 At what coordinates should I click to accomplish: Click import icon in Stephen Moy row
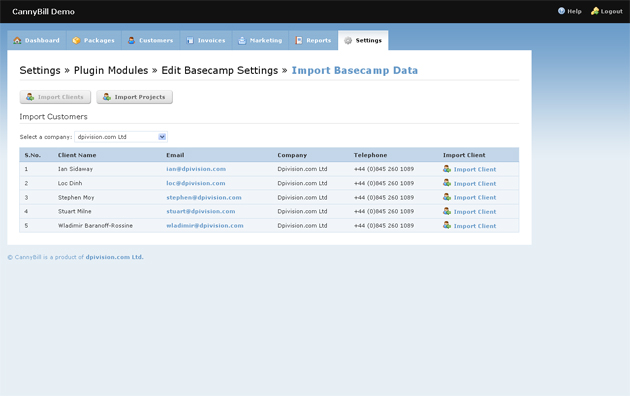(447, 197)
